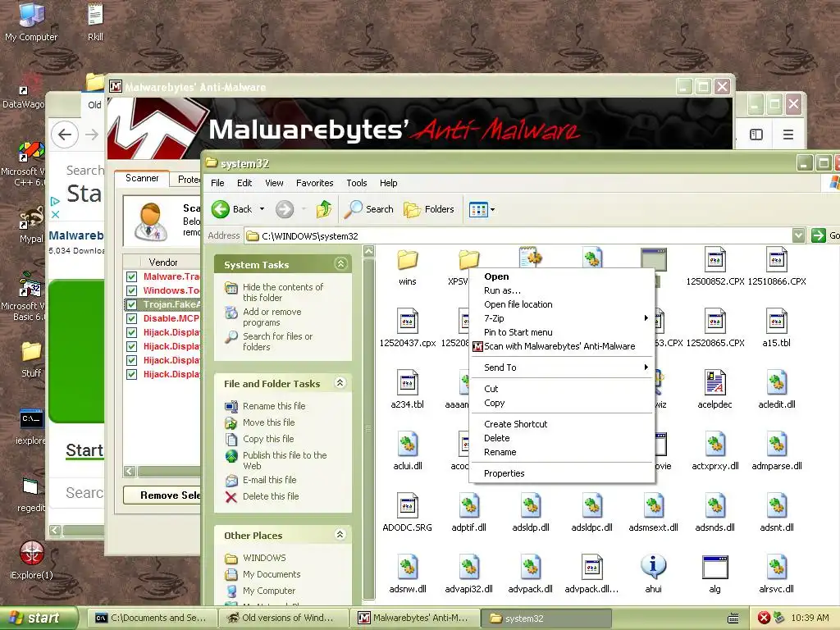Collapse the Other Places panel
The image size is (840, 630).
click(x=340, y=534)
